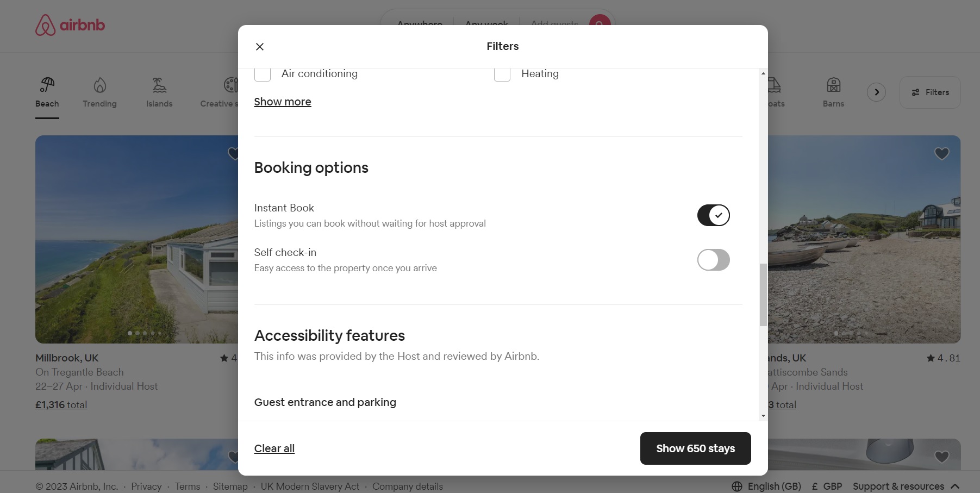Disable the Instant Book toggle

713,215
